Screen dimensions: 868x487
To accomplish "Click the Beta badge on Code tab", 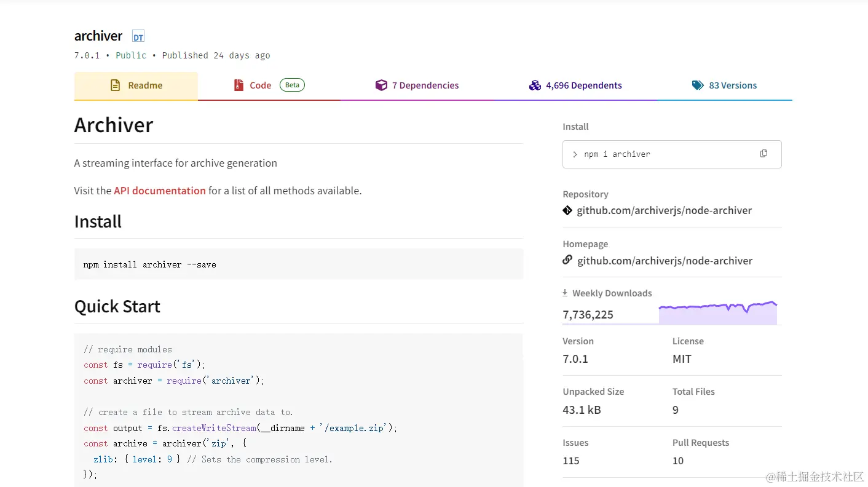I will click(x=292, y=85).
